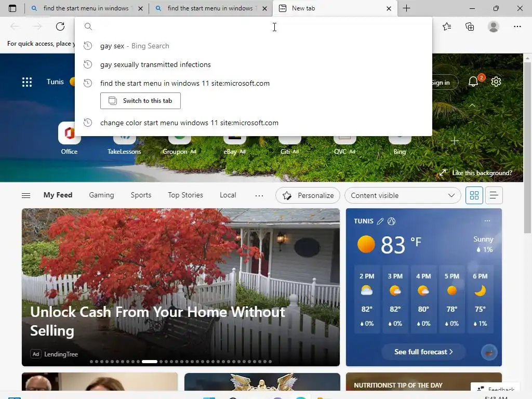Viewport: 532px width, 399px height.
Task: Click the Feedback button
Action: [x=495, y=389]
